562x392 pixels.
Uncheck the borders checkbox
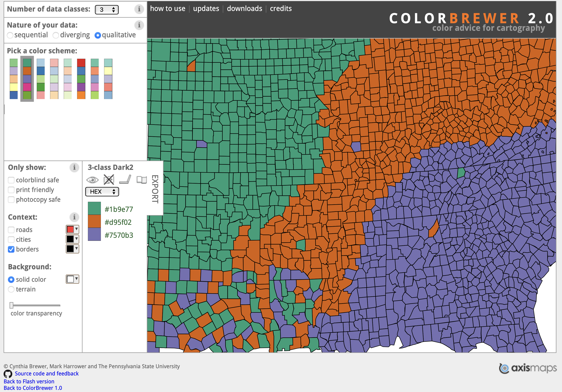coord(11,249)
